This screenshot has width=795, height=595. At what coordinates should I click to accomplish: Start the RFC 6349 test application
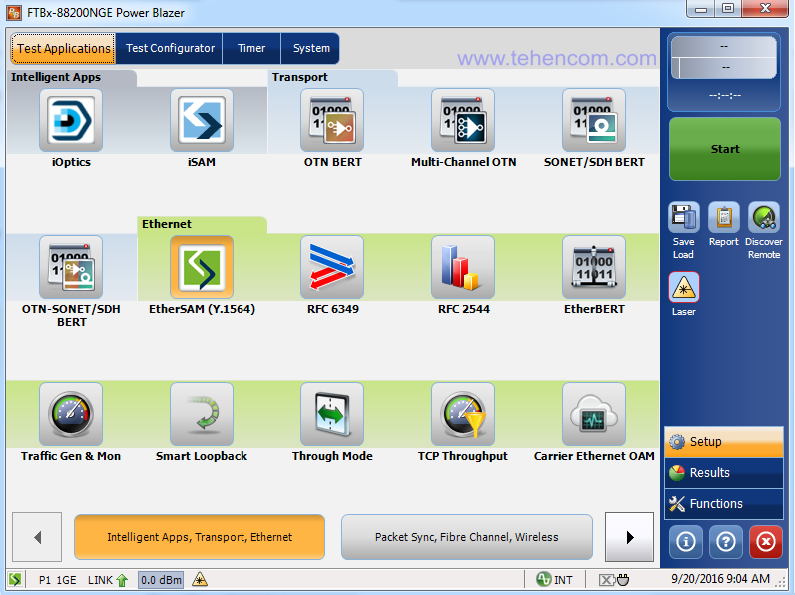(x=332, y=268)
